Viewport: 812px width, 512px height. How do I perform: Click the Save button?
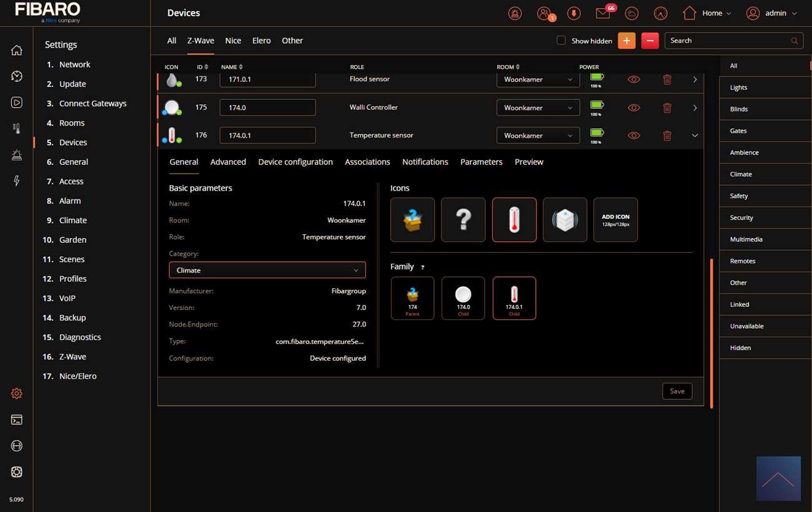point(677,391)
